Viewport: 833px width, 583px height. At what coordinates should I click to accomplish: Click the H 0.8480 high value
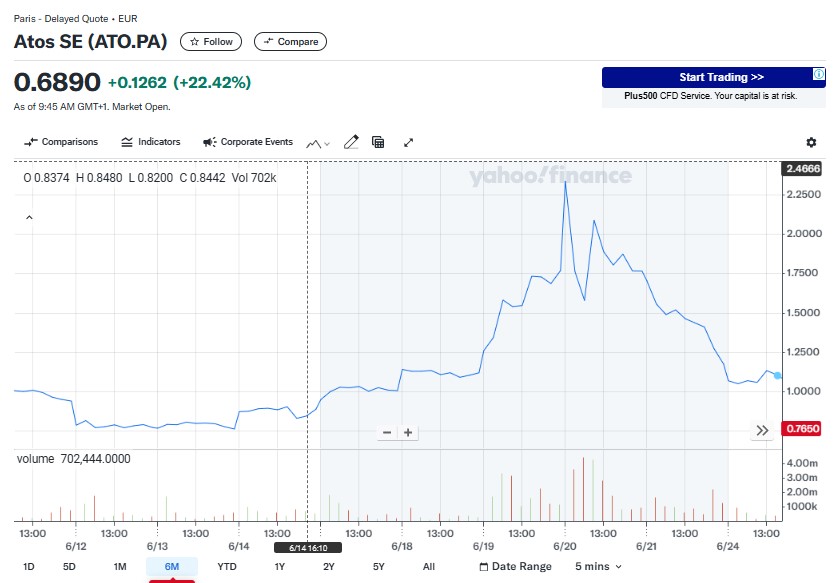[x=99, y=178]
